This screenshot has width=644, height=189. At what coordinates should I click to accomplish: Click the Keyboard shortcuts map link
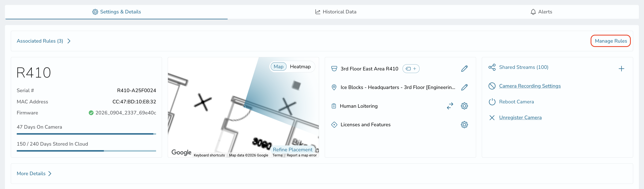209,155
